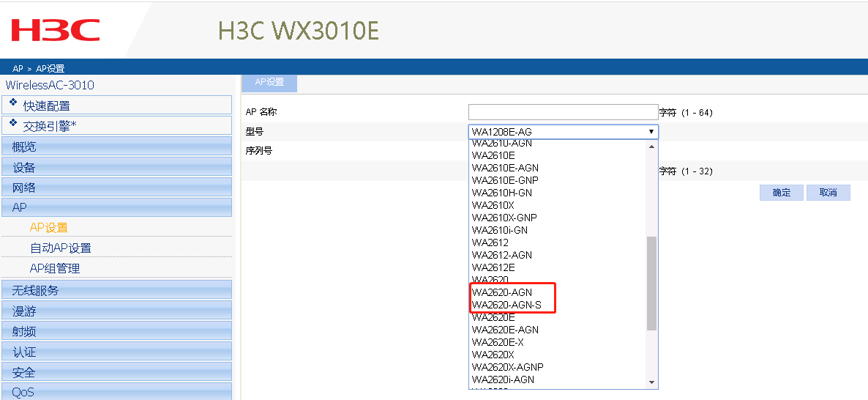Collapse the AP sidebar section
Screen dimensions: 868x400
pyautogui.click(x=117, y=208)
